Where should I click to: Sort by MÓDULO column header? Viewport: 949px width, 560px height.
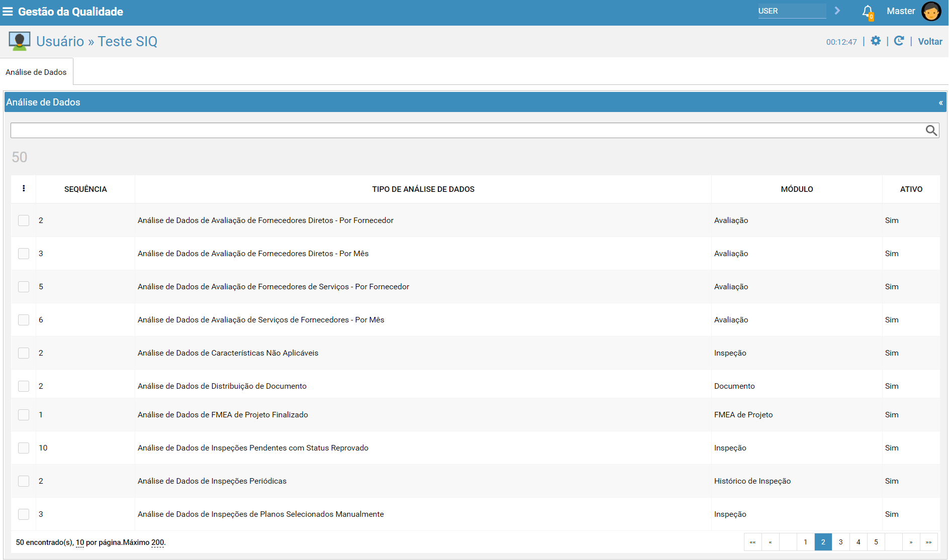(797, 189)
